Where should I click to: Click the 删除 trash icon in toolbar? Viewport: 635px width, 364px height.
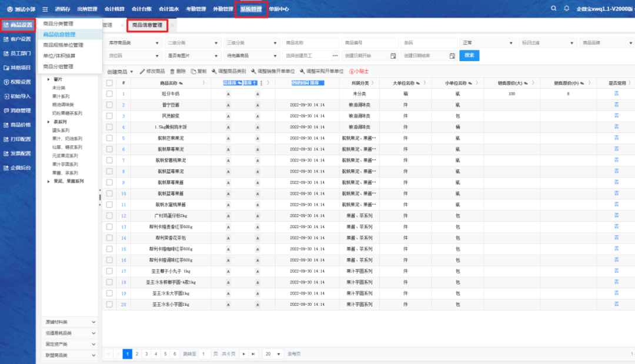click(x=172, y=71)
